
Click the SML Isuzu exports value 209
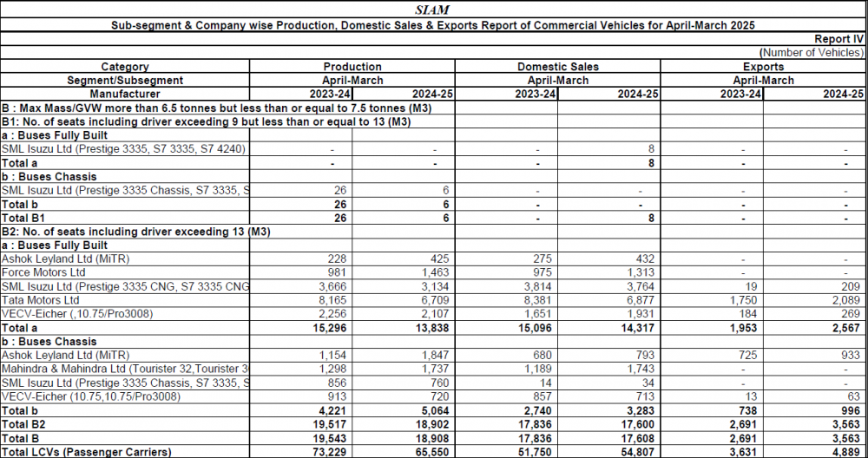tap(851, 286)
